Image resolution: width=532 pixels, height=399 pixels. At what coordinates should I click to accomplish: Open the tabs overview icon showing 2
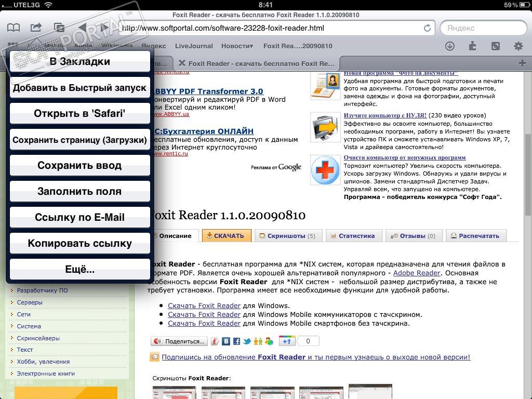tap(59, 28)
